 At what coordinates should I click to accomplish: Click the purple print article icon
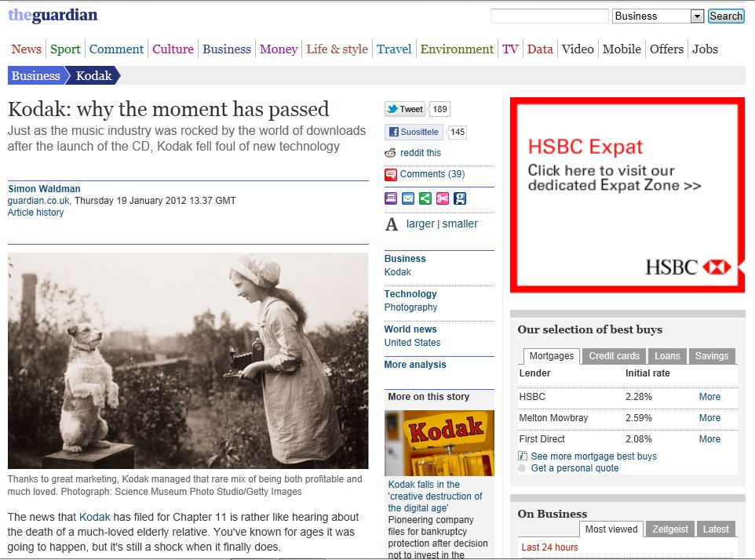tap(391, 198)
